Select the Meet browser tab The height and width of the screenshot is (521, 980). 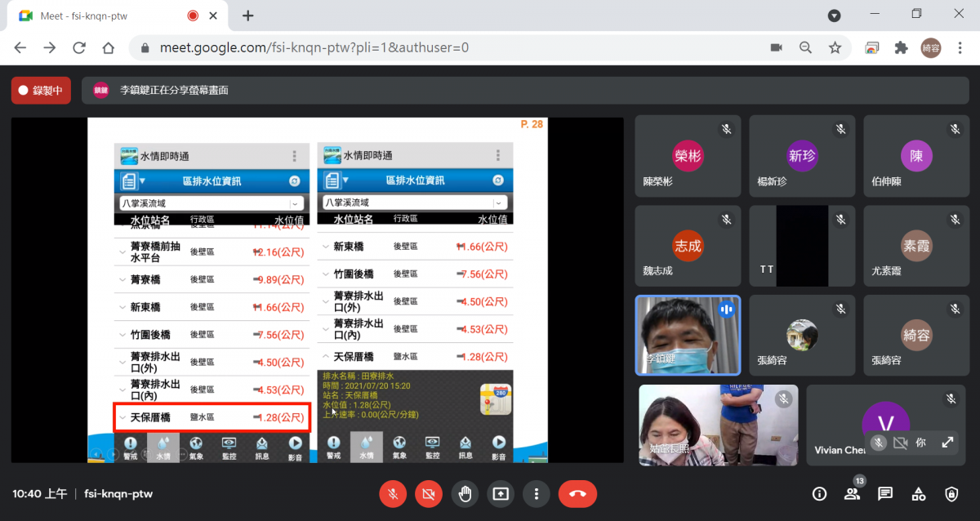tap(108, 16)
